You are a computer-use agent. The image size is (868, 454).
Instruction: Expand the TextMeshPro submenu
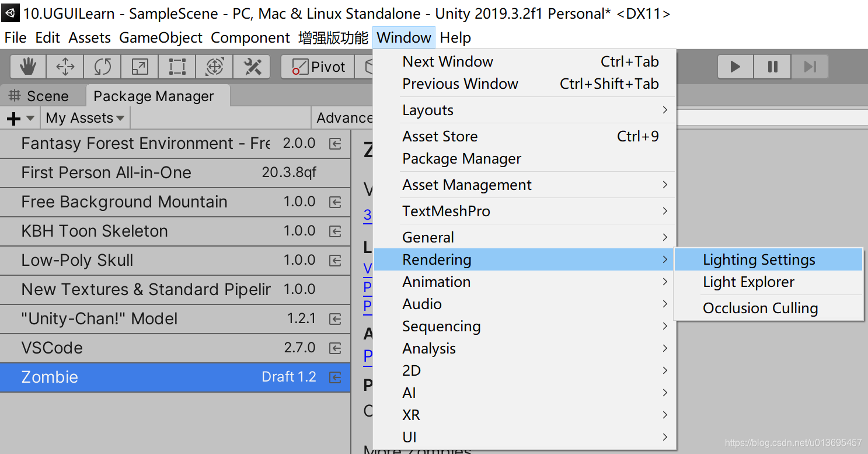point(524,211)
